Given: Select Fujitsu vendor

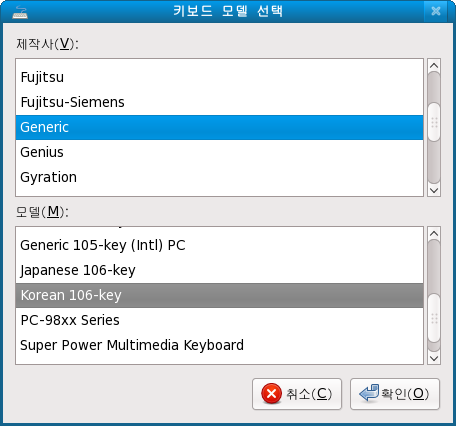Looking at the screenshot, I should point(219,77).
